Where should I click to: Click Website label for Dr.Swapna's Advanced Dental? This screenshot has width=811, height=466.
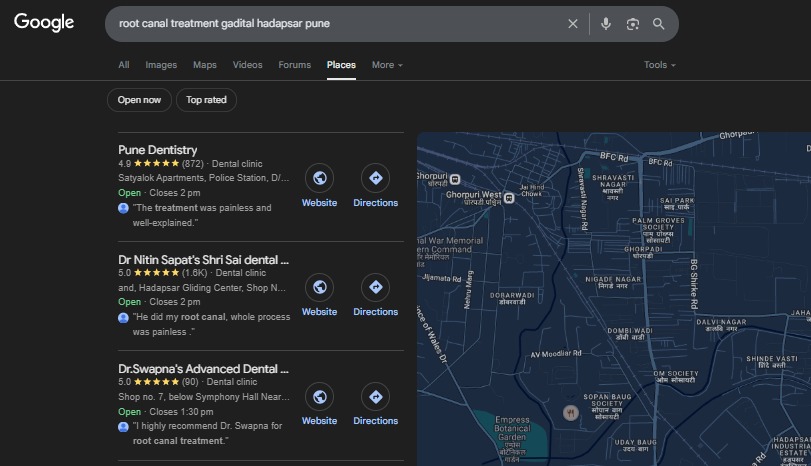319,421
